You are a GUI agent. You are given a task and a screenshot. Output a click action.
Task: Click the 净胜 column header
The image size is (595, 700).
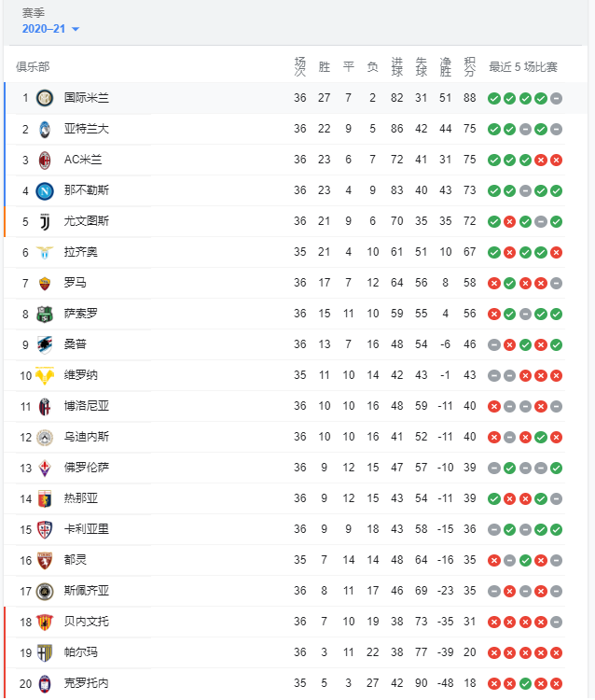445,67
